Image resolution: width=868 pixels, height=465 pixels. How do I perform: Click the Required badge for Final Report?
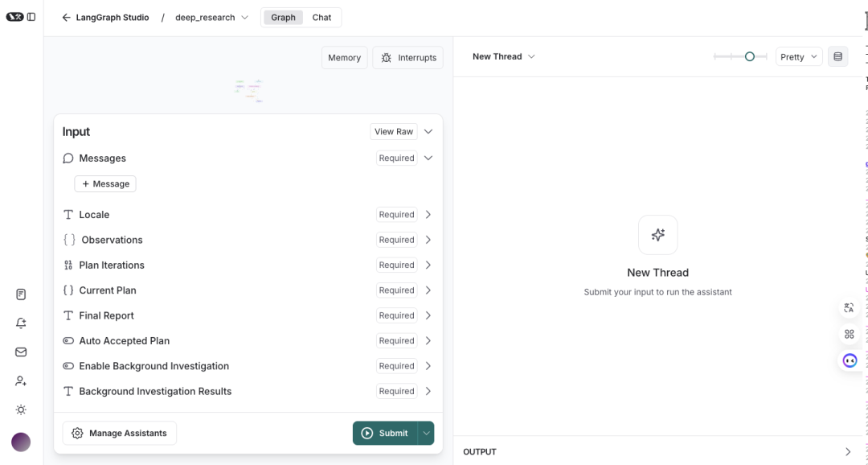pyautogui.click(x=396, y=315)
